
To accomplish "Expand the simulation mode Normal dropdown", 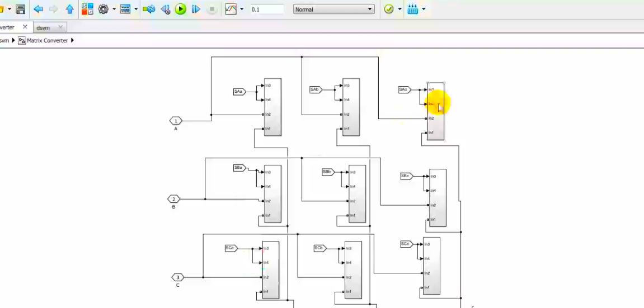I will tap(333, 9).
